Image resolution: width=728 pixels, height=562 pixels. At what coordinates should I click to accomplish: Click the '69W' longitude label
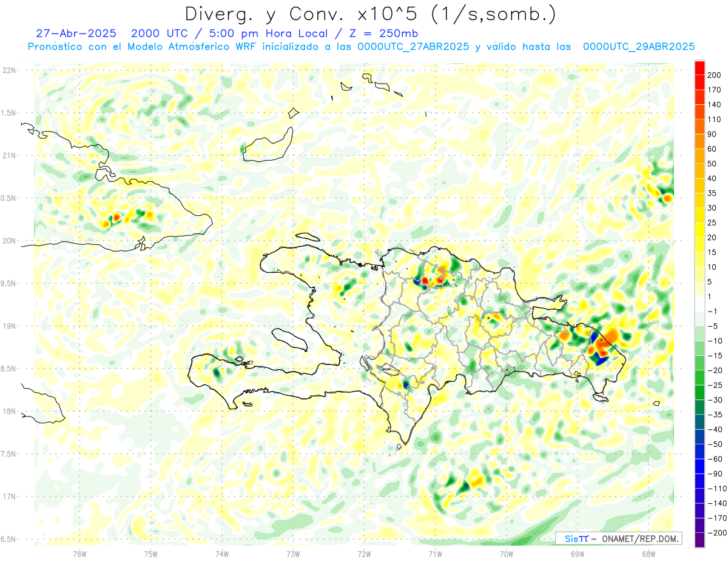pos(577,554)
